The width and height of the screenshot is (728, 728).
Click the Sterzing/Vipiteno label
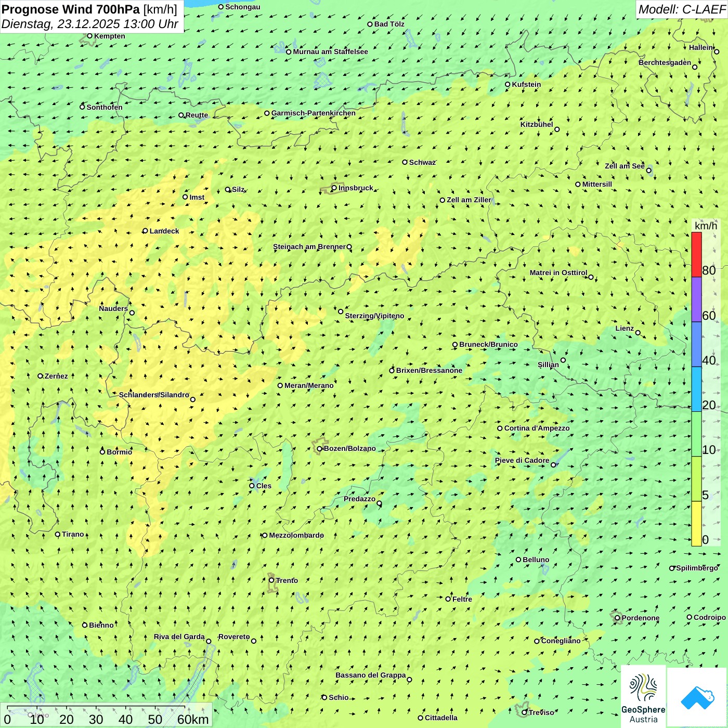pyautogui.click(x=374, y=316)
